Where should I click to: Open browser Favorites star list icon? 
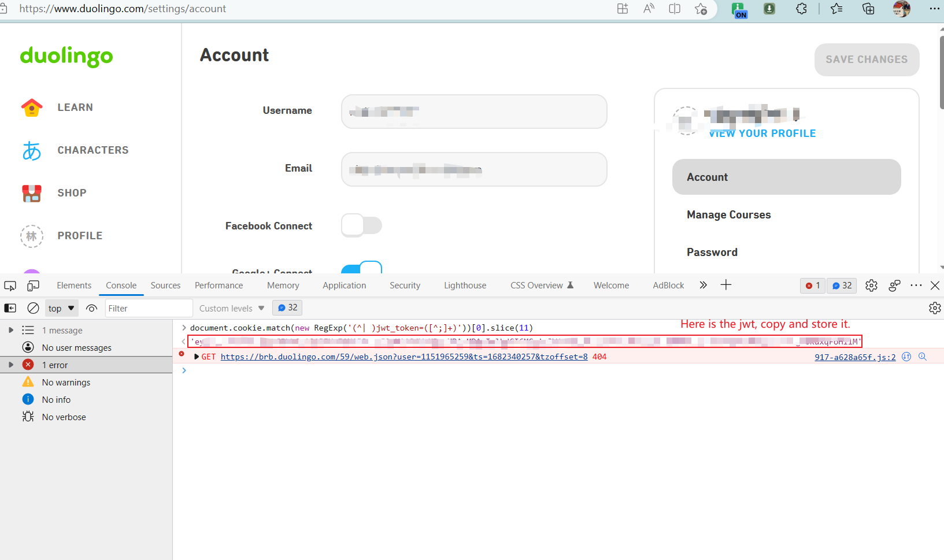[x=836, y=9]
